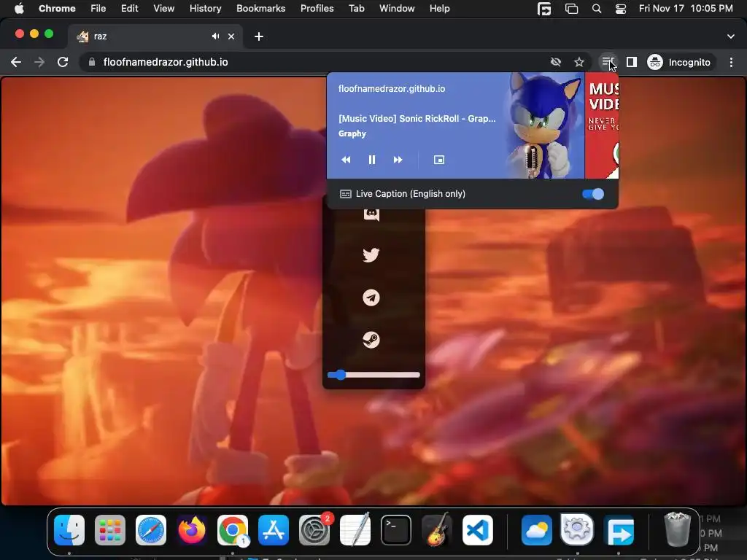
Task: Select the raz tab
Action: 155,36
